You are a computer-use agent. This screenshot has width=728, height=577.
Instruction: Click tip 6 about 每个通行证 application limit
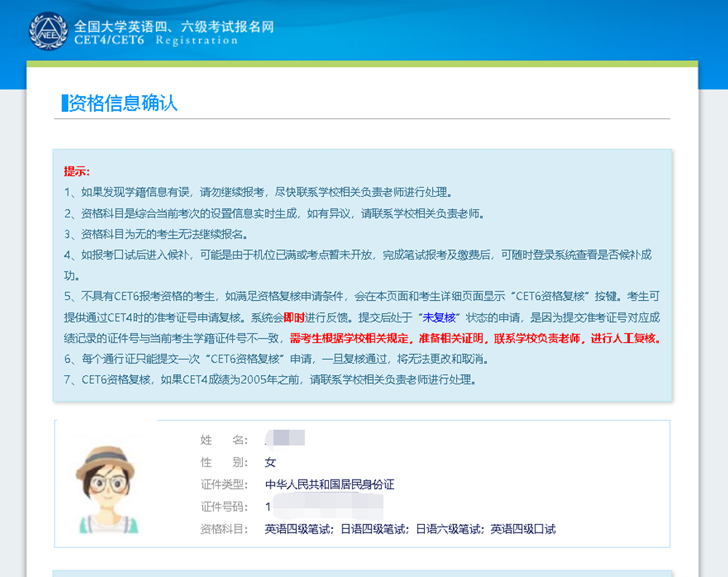tap(275, 359)
